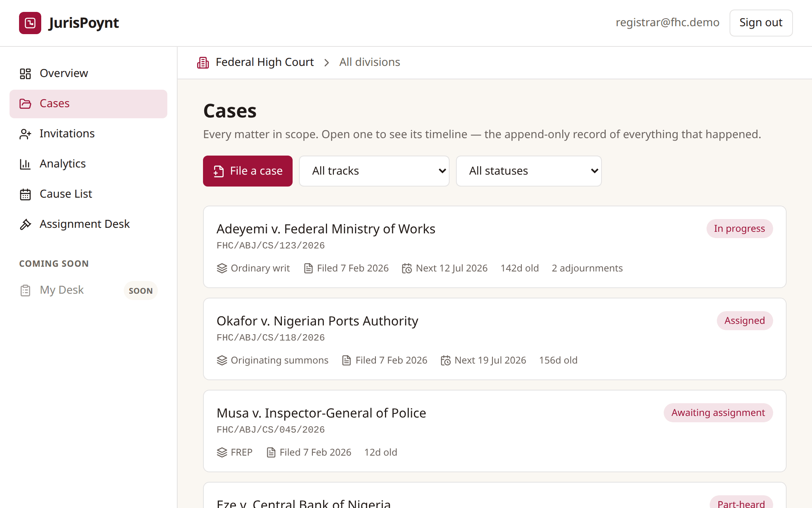Screen dimensions: 812x508
Task: Open the Cause List section
Action: tap(88, 194)
